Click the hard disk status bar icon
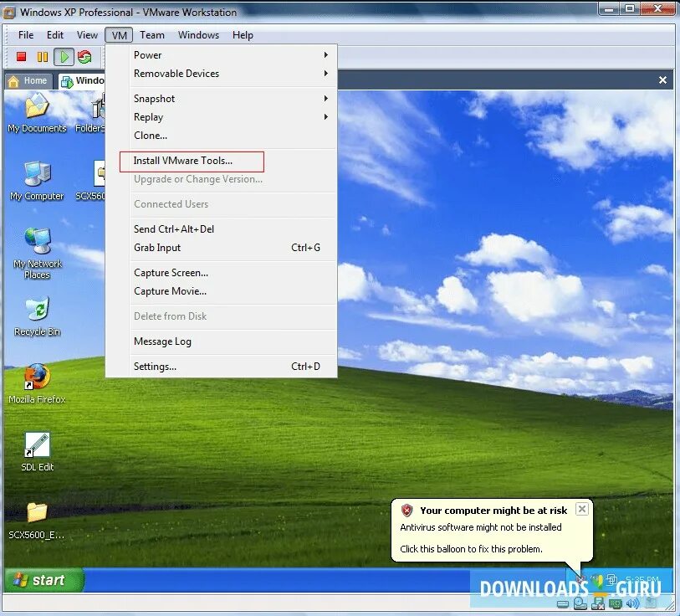 [x=562, y=603]
